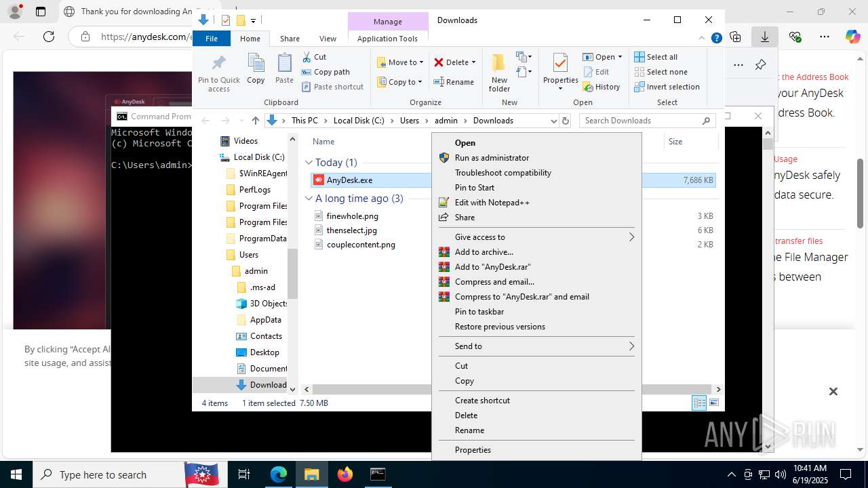Select file couplecontent.png
The width and height of the screenshot is (868, 488).
(361, 245)
